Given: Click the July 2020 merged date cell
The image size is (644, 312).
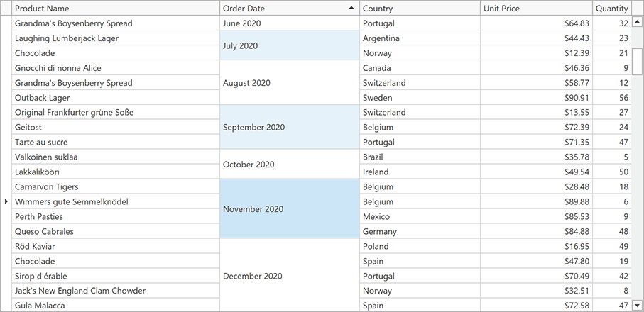Looking at the screenshot, I should coord(289,45).
